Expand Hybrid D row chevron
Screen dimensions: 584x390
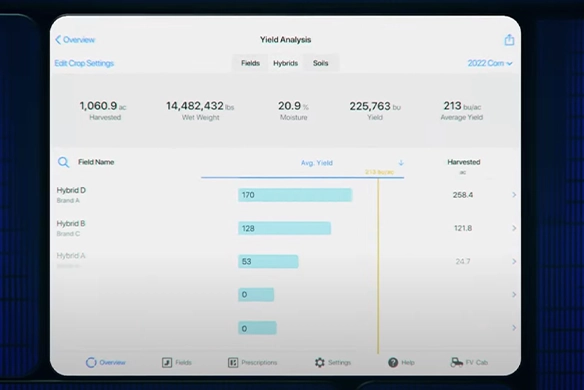[x=514, y=195]
